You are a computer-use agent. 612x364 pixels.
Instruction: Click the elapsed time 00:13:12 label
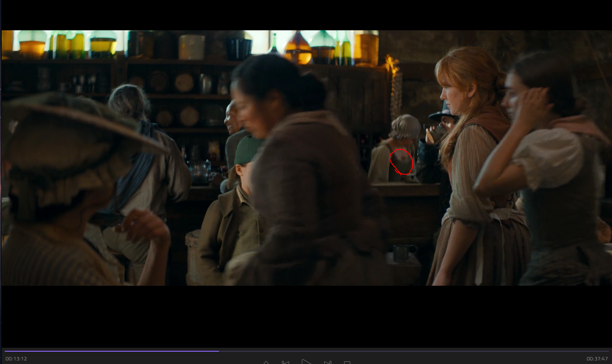point(16,359)
